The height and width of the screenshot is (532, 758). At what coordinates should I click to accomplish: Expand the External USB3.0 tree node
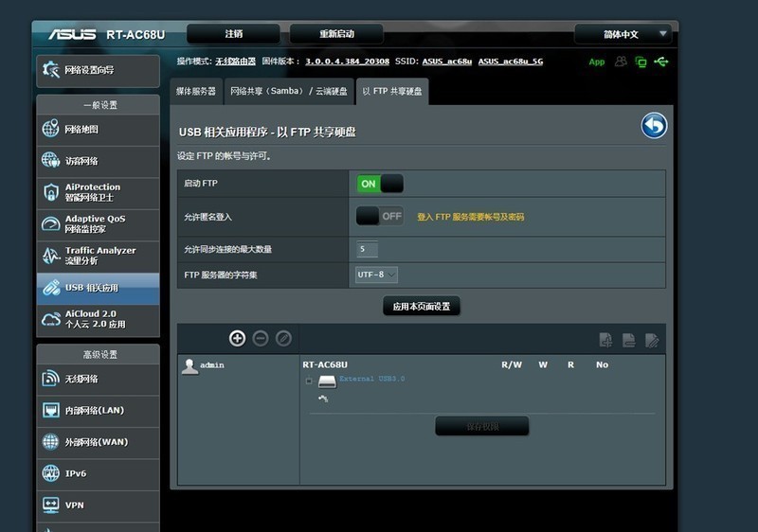coord(309,381)
